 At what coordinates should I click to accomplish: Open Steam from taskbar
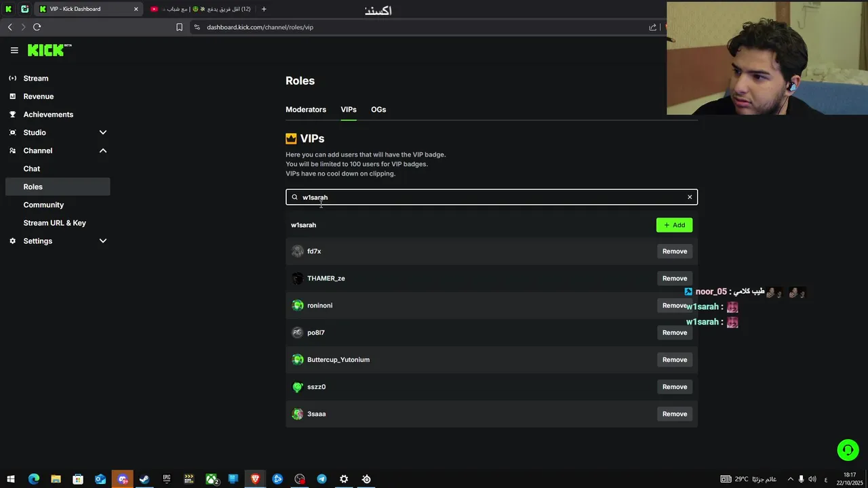pos(144,479)
